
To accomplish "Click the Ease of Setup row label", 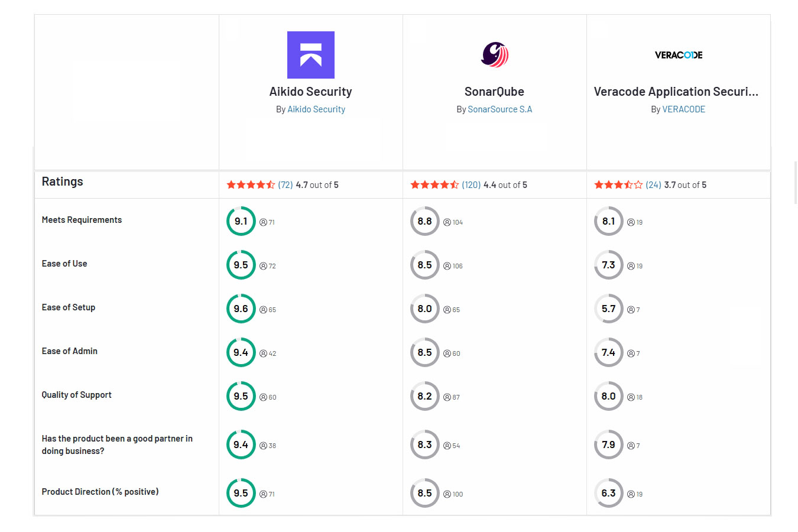I will (69, 307).
